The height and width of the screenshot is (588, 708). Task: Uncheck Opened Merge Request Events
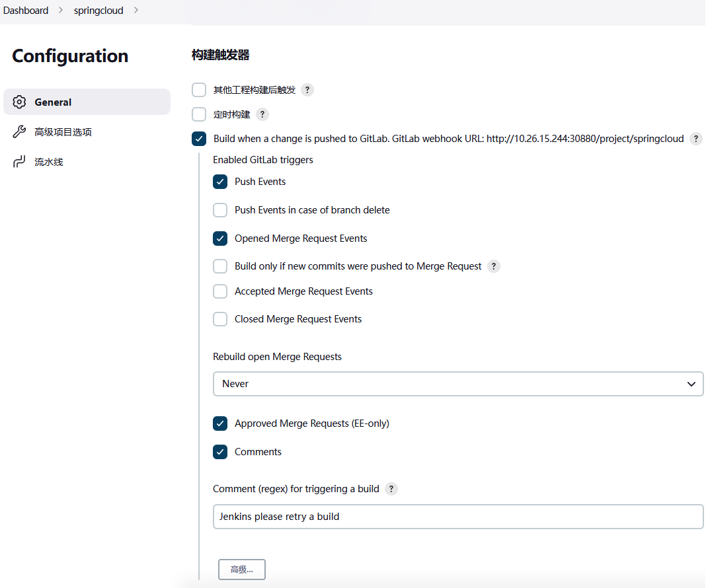pyautogui.click(x=220, y=239)
